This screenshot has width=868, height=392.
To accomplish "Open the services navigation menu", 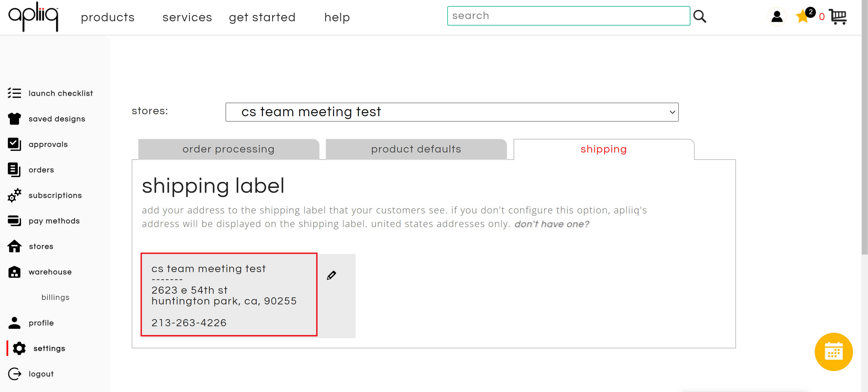I will click(187, 17).
